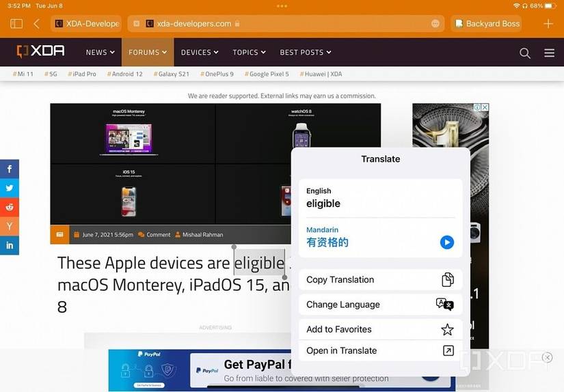The height and width of the screenshot is (392, 564).
Task: Open the #5G tag link
Action: (x=51, y=74)
